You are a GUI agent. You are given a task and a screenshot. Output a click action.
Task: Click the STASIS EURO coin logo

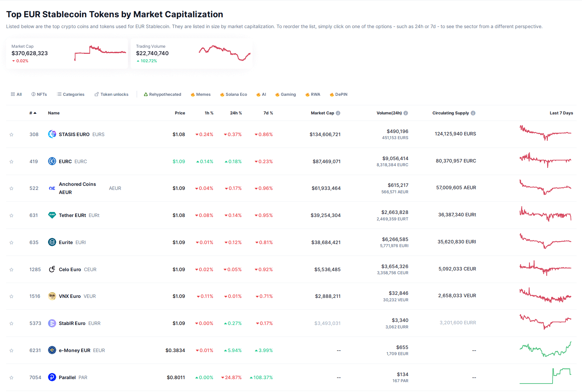[x=52, y=134]
